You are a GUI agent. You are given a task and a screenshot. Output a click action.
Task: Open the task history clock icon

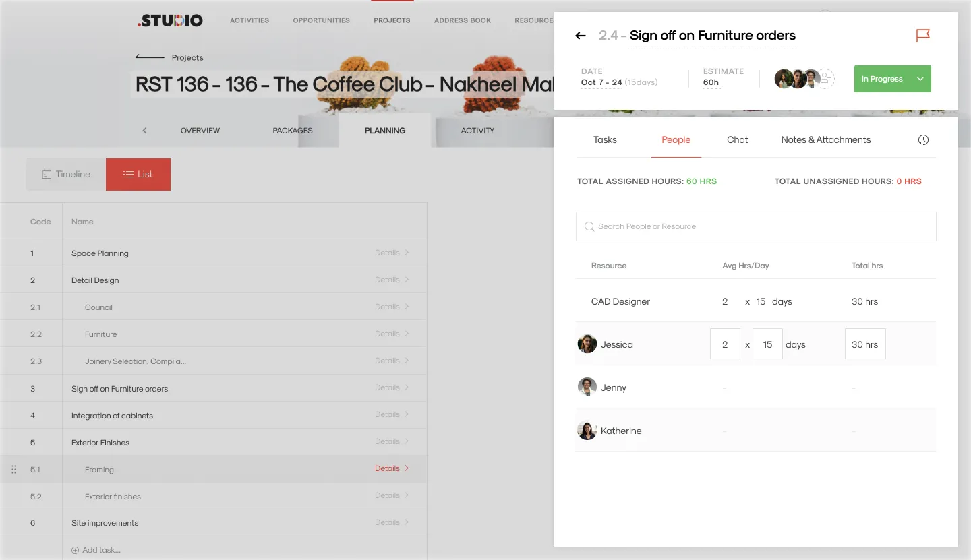point(923,139)
